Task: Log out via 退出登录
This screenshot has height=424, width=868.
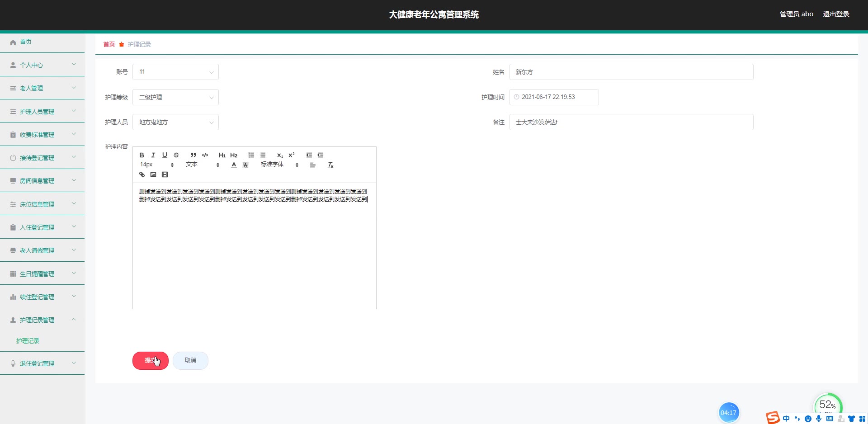Action: (836, 14)
